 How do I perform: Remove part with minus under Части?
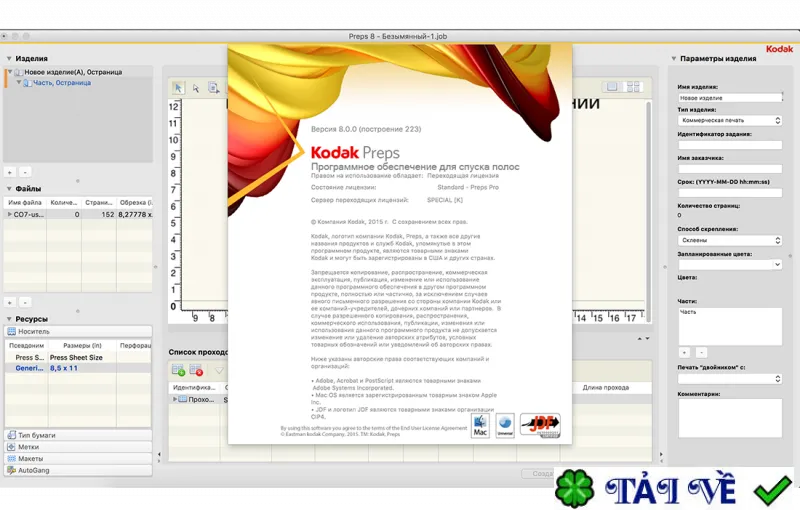point(702,352)
